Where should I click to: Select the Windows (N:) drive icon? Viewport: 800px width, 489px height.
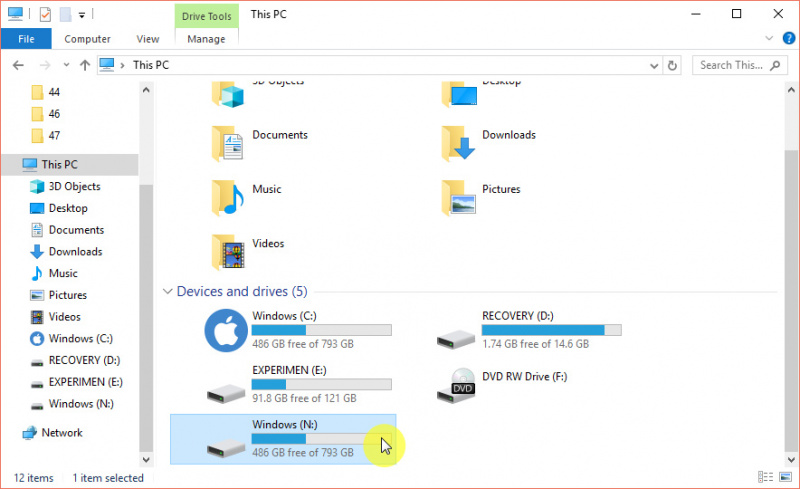[226, 448]
